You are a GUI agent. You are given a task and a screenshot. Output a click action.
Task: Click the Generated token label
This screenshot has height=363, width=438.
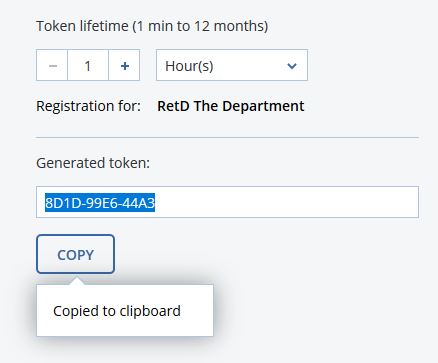coord(93,163)
